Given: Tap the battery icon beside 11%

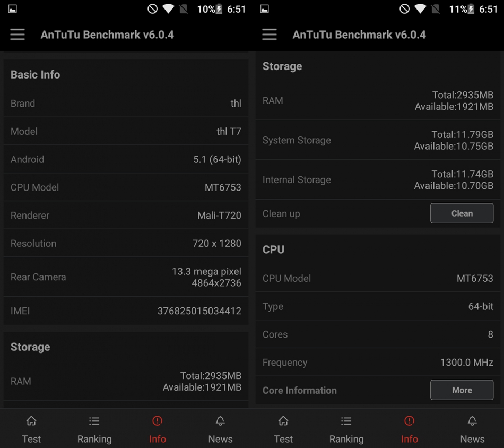Looking at the screenshot, I should [x=471, y=8].
